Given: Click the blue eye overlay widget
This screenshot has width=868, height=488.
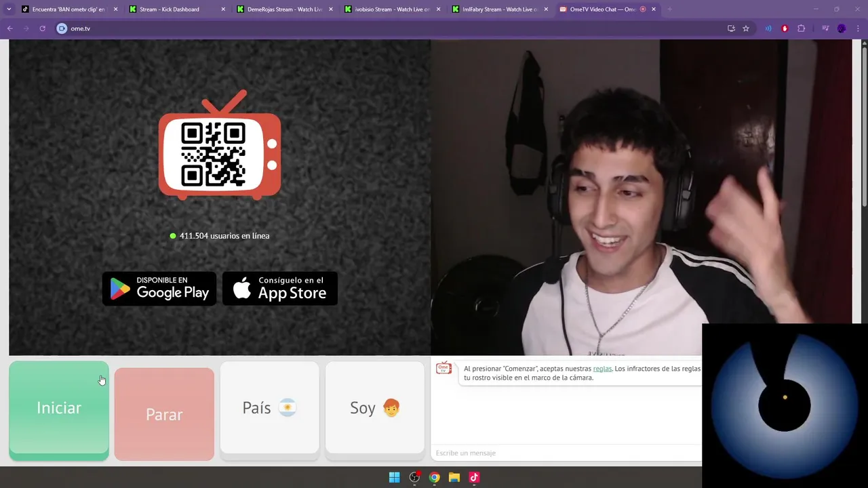Looking at the screenshot, I should click(x=785, y=405).
